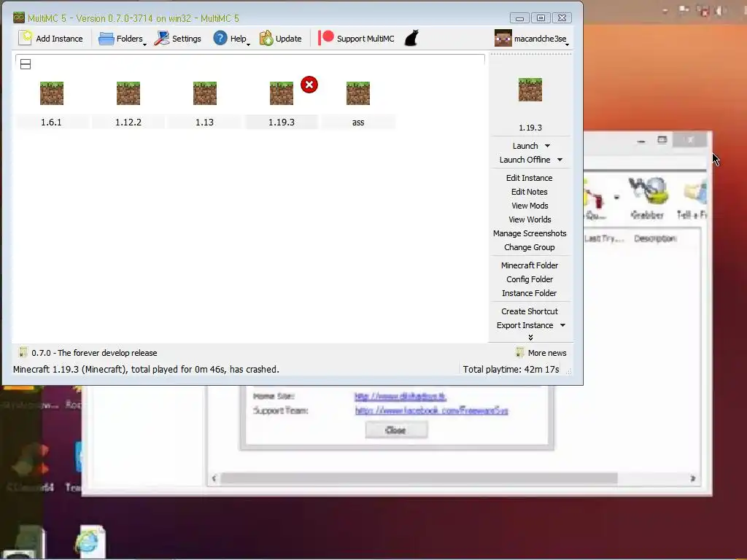The height and width of the screenshot is (560, 747).
Task: Click Export Instance
Action: tap(525, 324)
